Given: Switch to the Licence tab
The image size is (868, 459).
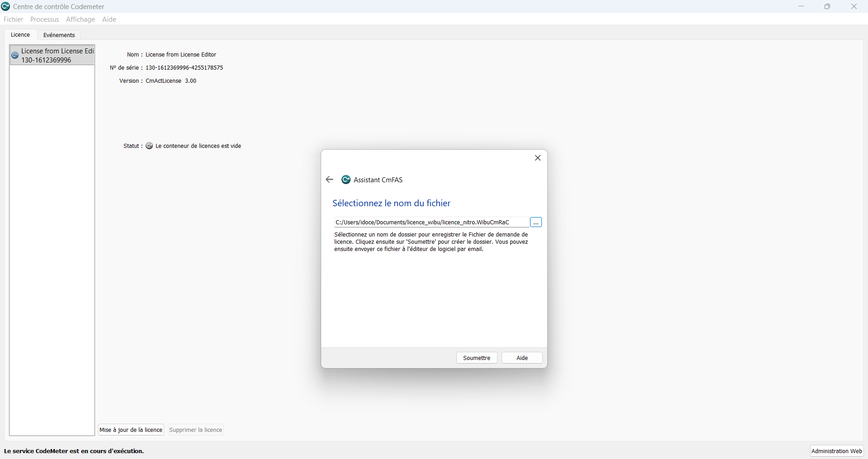Looking at the screenshot, I should (20, 35).
